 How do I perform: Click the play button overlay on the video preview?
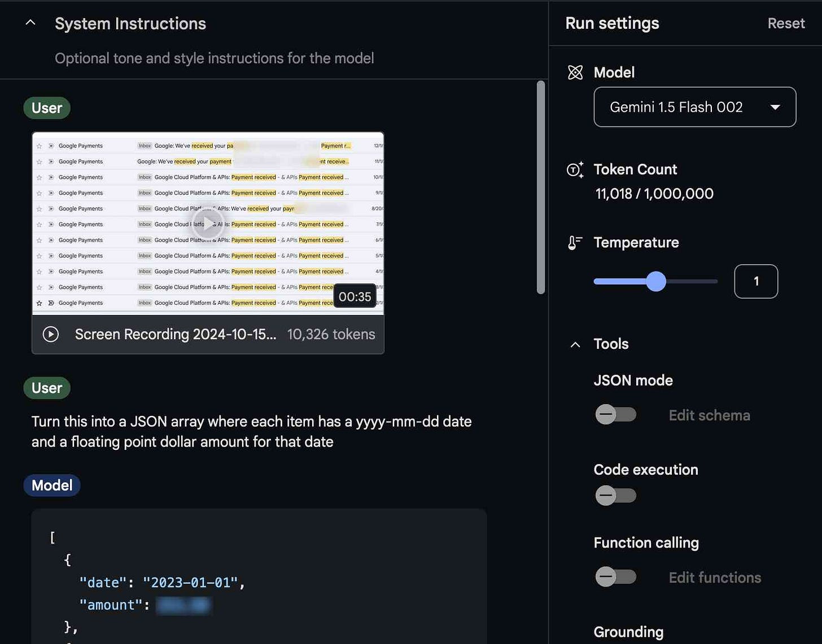click(208, 223)
